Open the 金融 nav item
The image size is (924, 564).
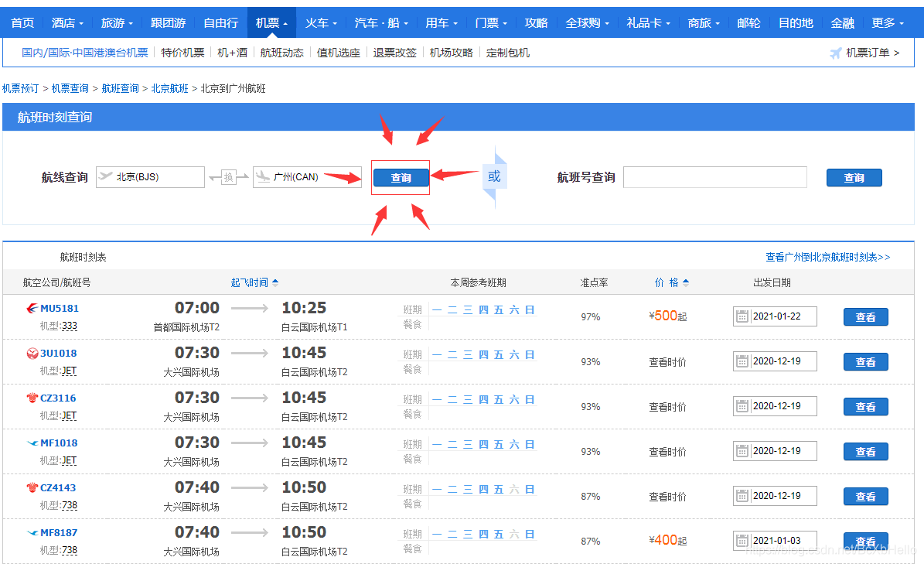coord(842,23)
